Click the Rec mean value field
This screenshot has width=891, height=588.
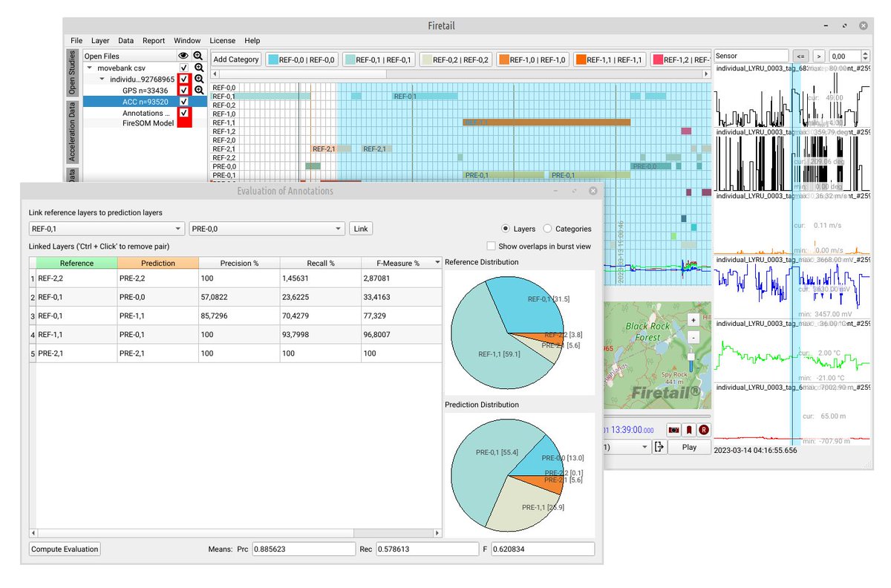point(427,549)
